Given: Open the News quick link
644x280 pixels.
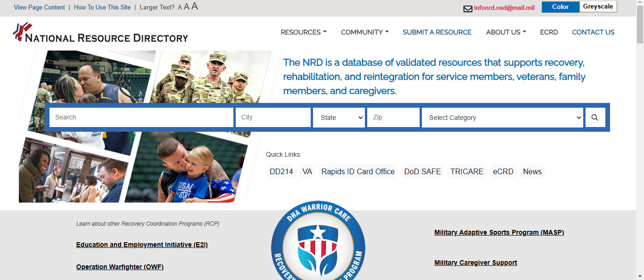Looking at the screenshot, I should pos(532,172).
